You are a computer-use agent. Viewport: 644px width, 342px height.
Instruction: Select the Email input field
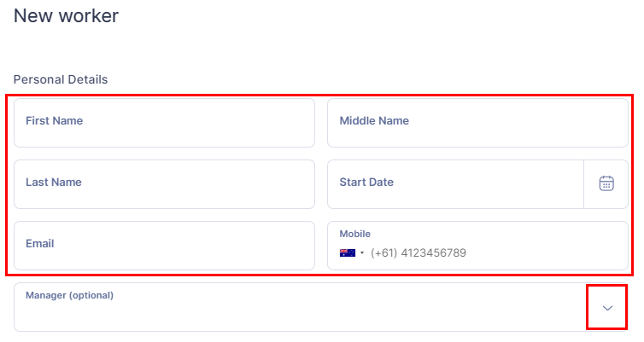click(x=164, y=246)
